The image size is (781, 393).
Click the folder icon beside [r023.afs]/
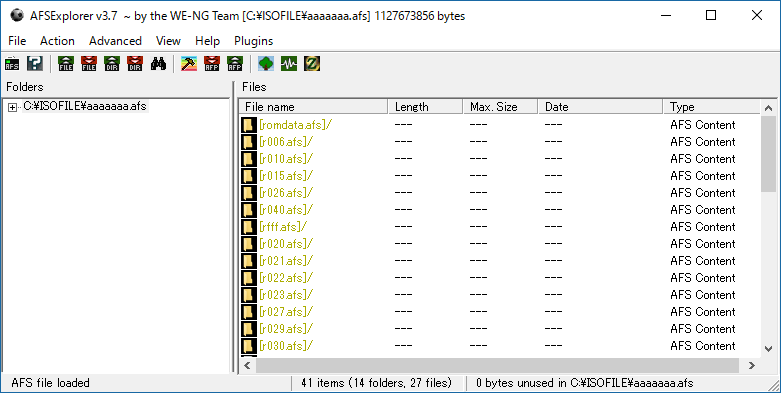point(249,294)
